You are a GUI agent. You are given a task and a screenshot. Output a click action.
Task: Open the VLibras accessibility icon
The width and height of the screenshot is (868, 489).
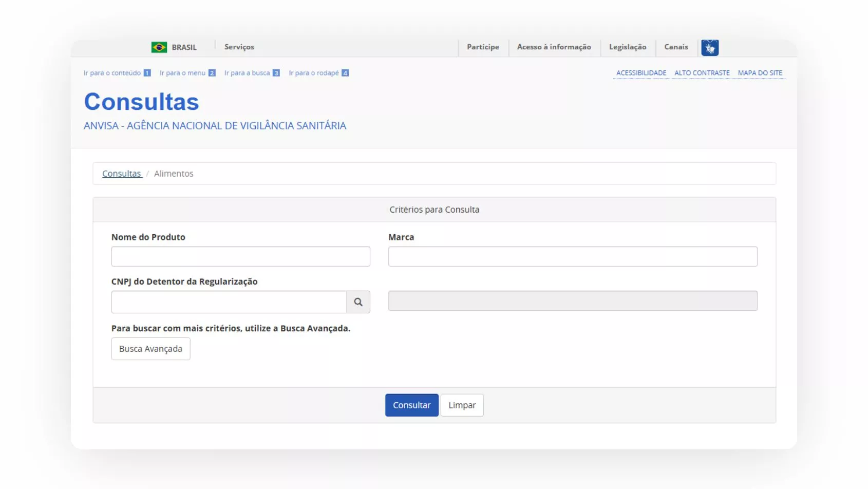pyautogui.click(x=710, y=48)
